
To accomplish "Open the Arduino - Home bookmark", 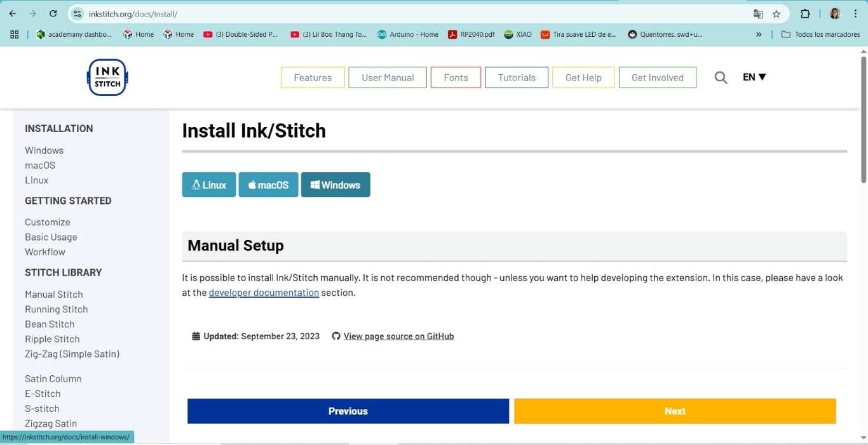I will (408, 34).
